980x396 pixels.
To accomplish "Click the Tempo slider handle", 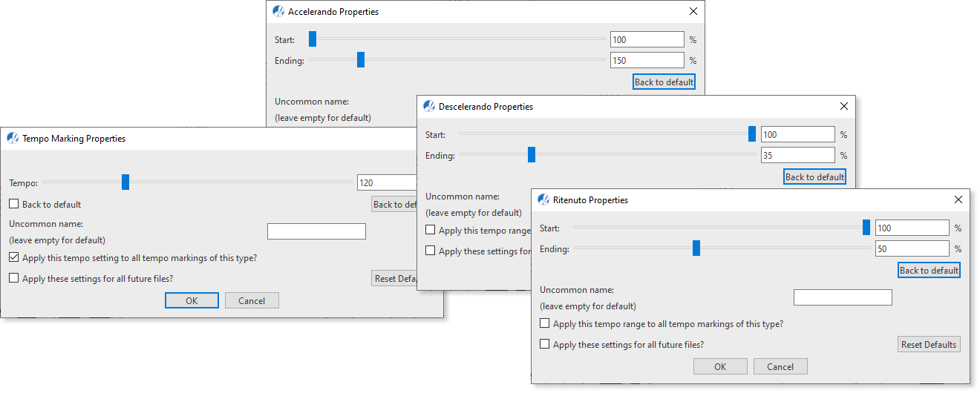I will click(x=125, y=182).
